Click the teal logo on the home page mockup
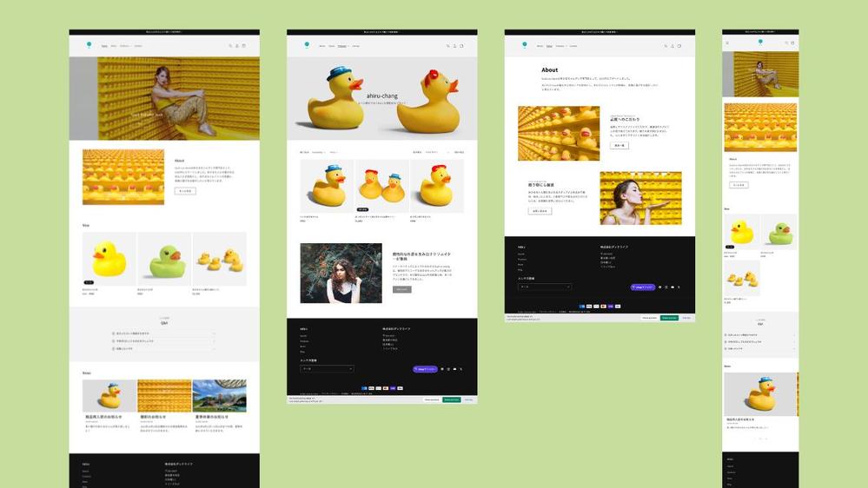Image resolution: width=868 pixels, height=488 pixels. tap(89, 45)
